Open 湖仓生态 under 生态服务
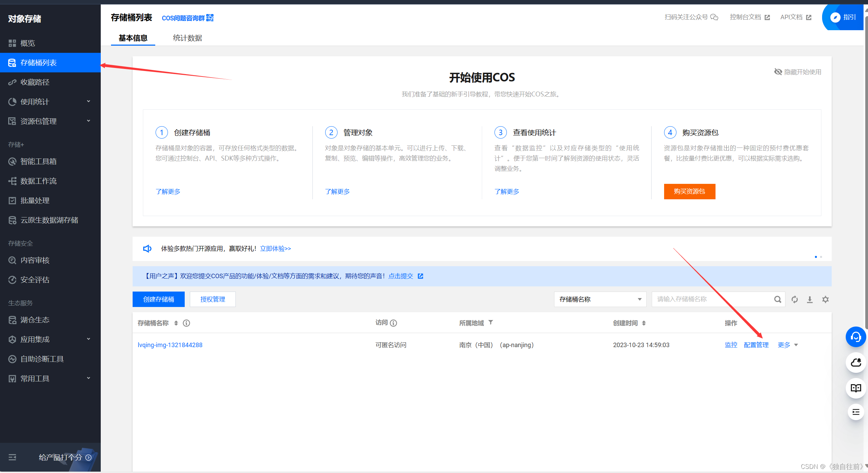This screenshot has width=868, height=473. 35,319
